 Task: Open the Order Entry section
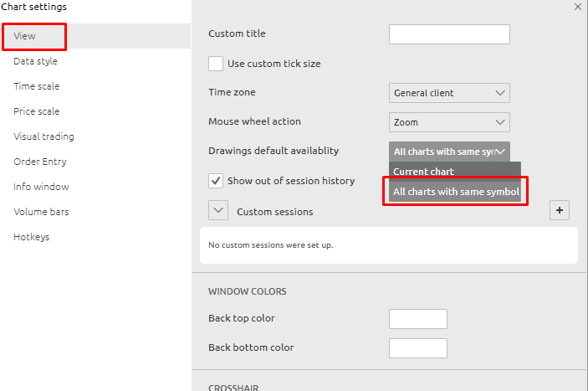pos(40,162)
